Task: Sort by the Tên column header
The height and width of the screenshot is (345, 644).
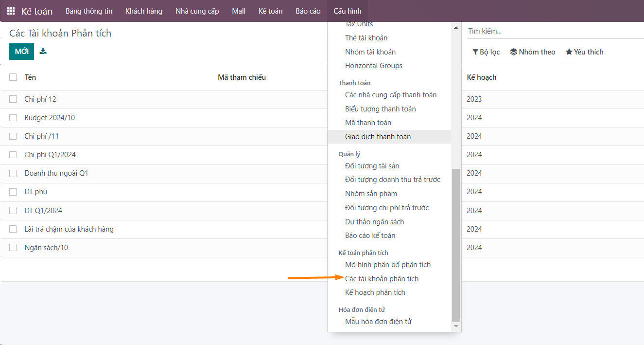Action: [x=30, y=77]
